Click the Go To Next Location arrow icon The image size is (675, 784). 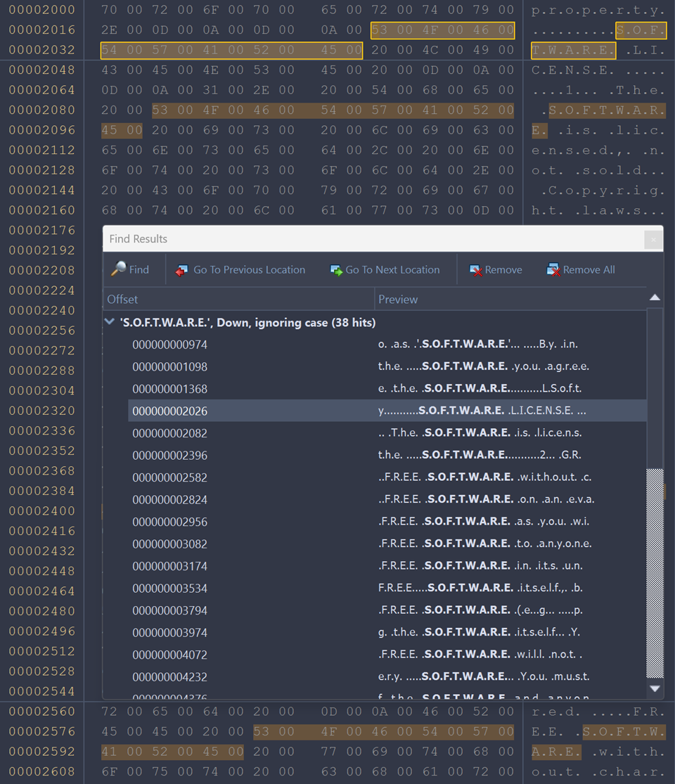pos(336,270)
